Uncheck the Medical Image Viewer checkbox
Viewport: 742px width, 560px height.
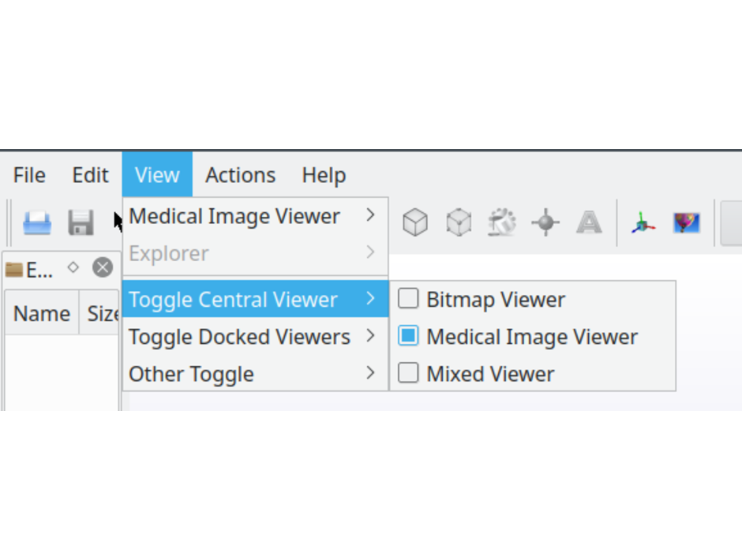click(x=408, y=336)
